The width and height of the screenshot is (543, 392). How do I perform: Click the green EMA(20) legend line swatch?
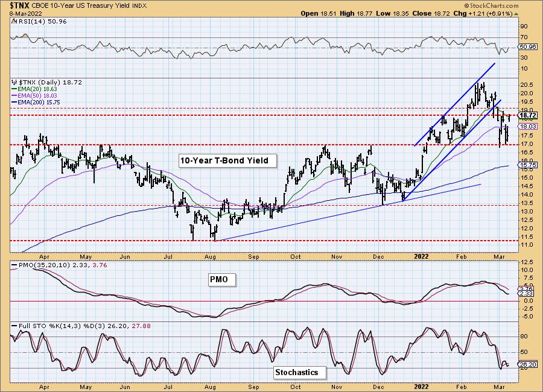coord(14,89)
